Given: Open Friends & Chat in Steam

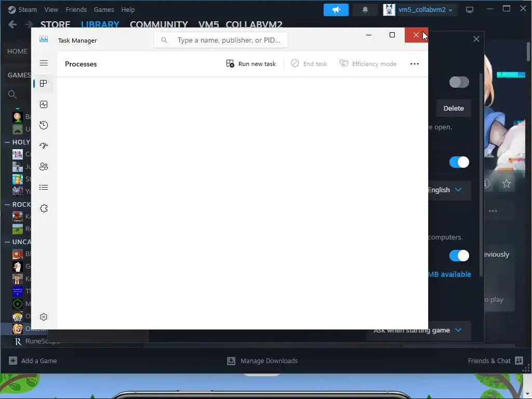Looking at the screenshot, I should pyautogui.click(x=495, y=361).
